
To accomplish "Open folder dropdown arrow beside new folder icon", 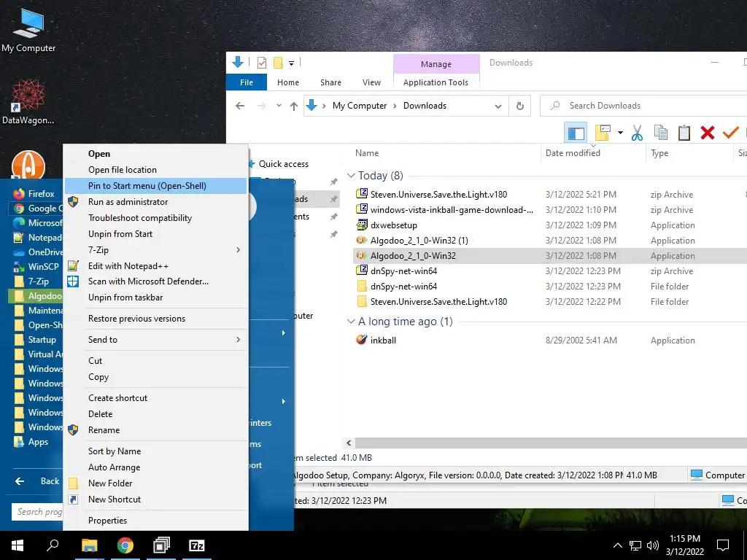I will point(620,133).
